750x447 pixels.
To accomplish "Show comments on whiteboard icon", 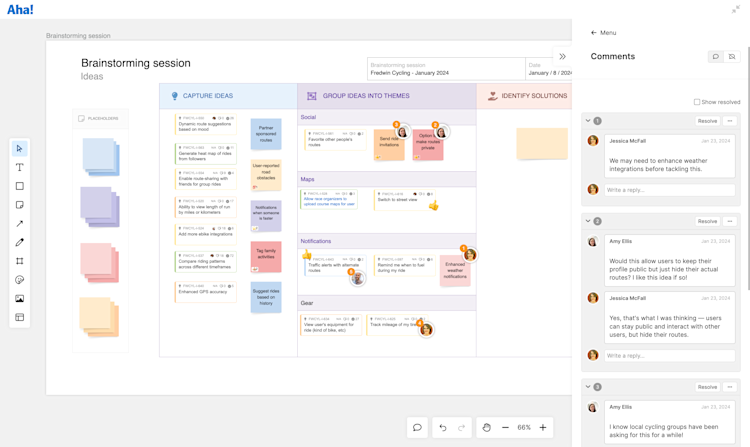I will pyautogui.click(x=716, y=56).
